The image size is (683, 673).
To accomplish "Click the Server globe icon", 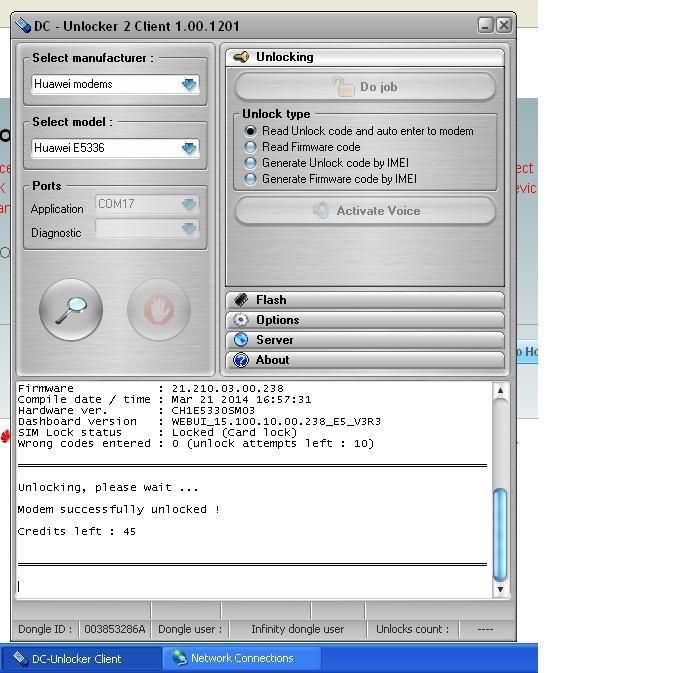I will 241,340.
